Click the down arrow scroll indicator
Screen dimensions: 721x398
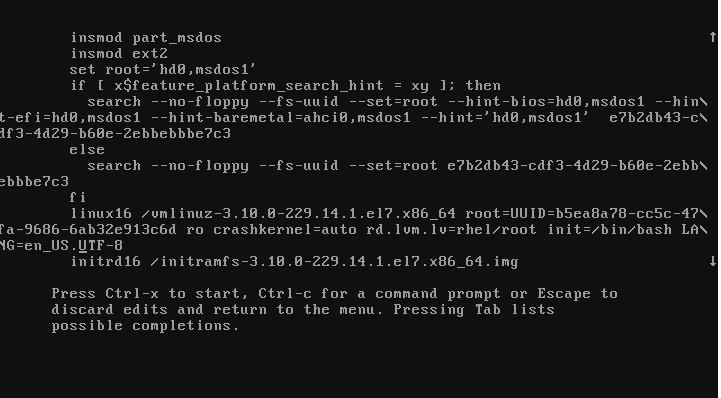tap(712, 261)
